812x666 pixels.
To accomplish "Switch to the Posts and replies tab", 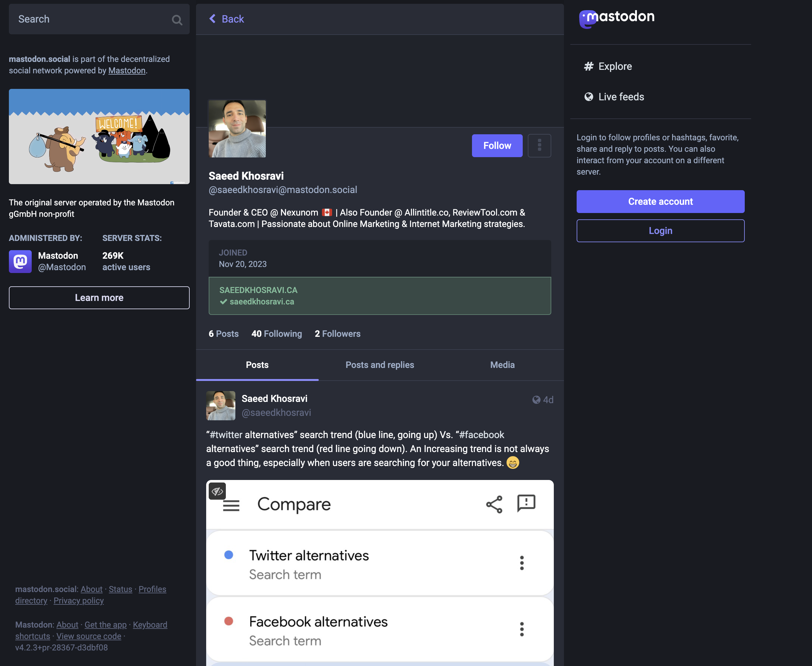I will coord(380,364).
